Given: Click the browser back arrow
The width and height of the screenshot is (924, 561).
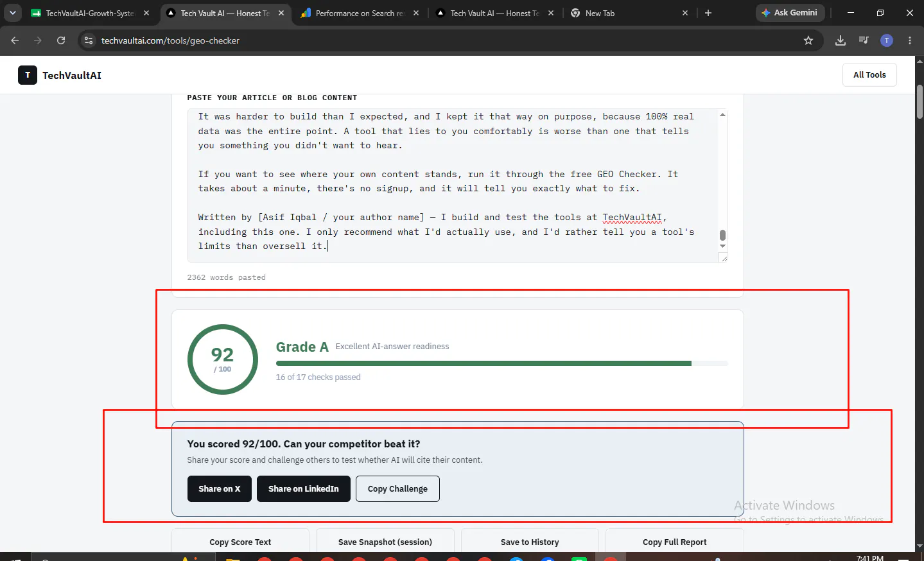Looking at the screenshot, I should pyautogui.click(x=15, y=40).
